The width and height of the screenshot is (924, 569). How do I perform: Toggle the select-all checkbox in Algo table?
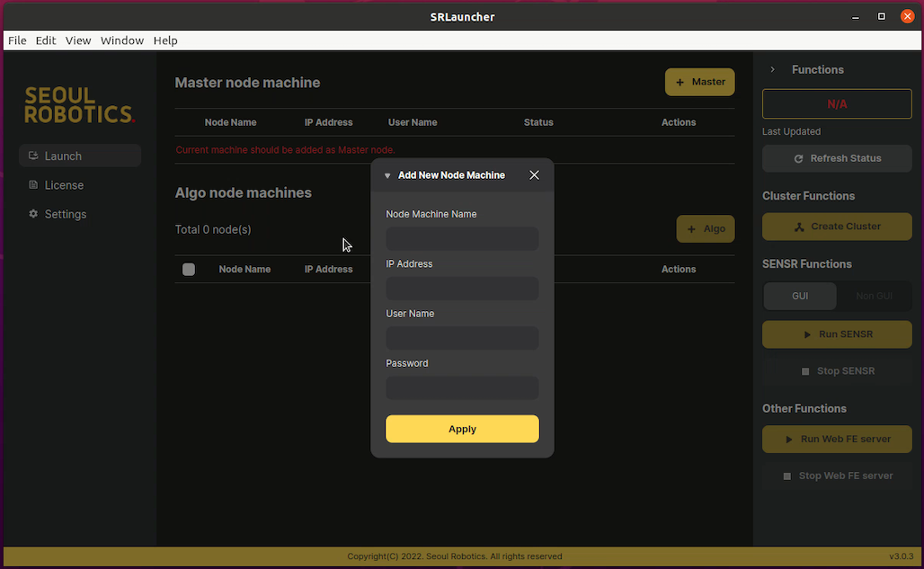pos(189,269)
